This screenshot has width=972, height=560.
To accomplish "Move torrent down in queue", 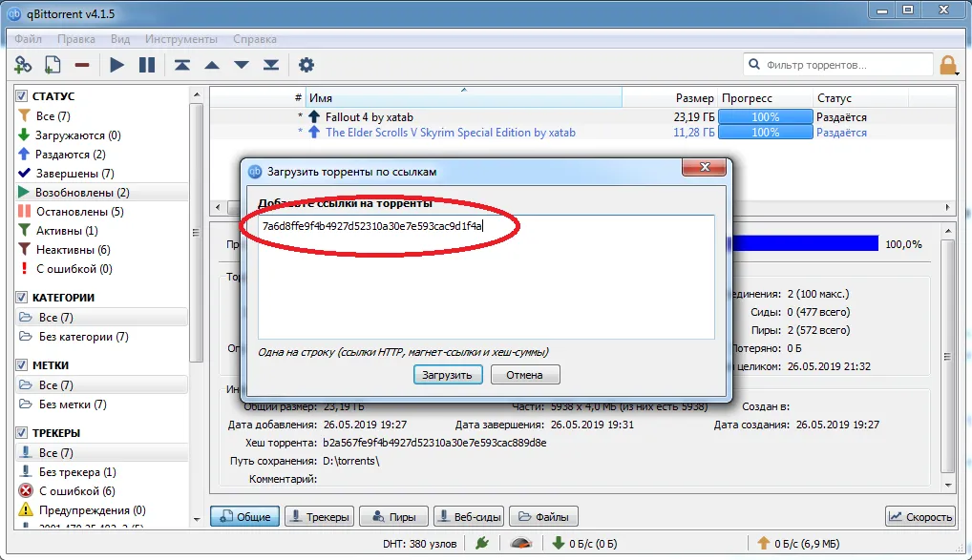I will (x=242, y=65).
